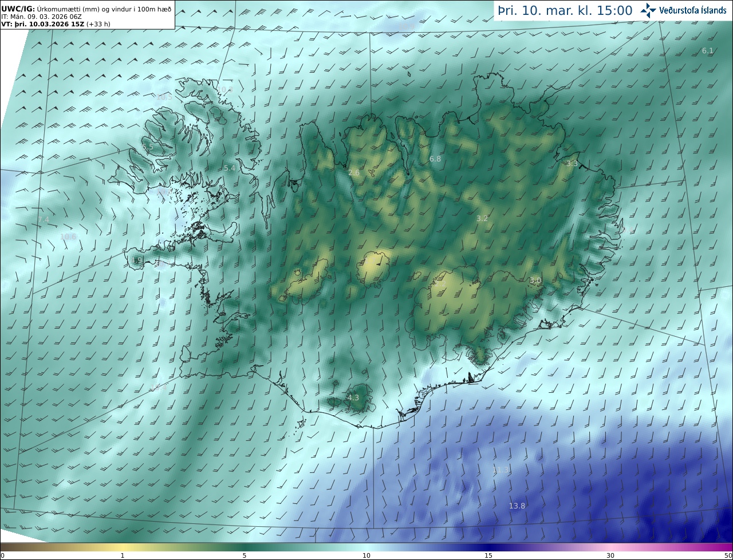The height and width of the screenshot is (560, 733).
Task: Click the 15 tick label on the color scale
Action: [488, 555]
